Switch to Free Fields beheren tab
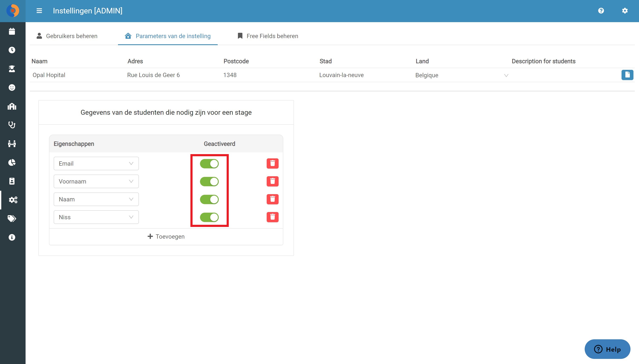Screen dimensions: 639x364 click(268, 36)
